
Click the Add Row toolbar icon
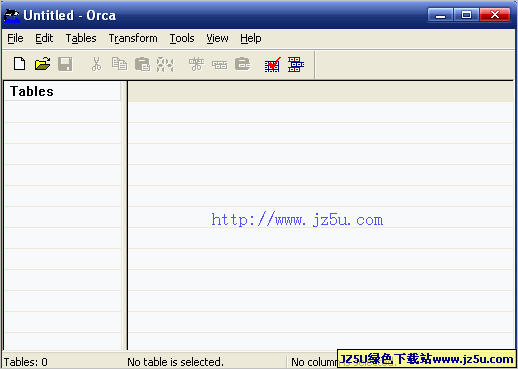point(220,65)
